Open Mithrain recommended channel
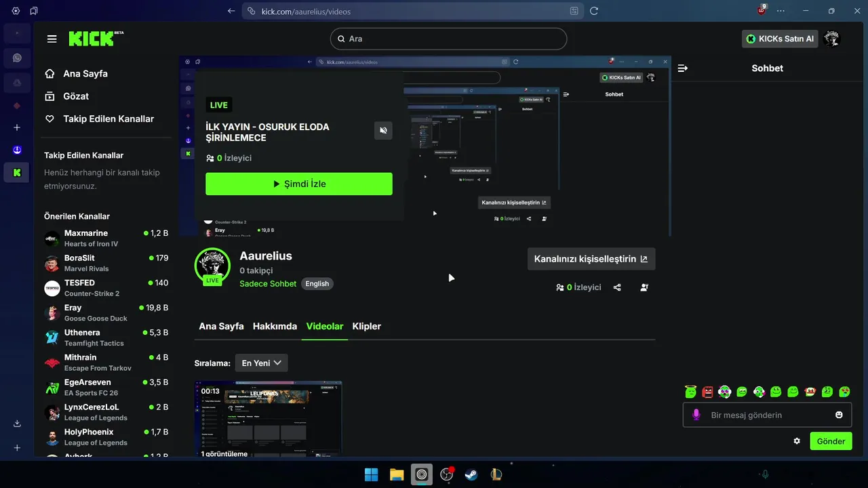 (x=106, y=363)
